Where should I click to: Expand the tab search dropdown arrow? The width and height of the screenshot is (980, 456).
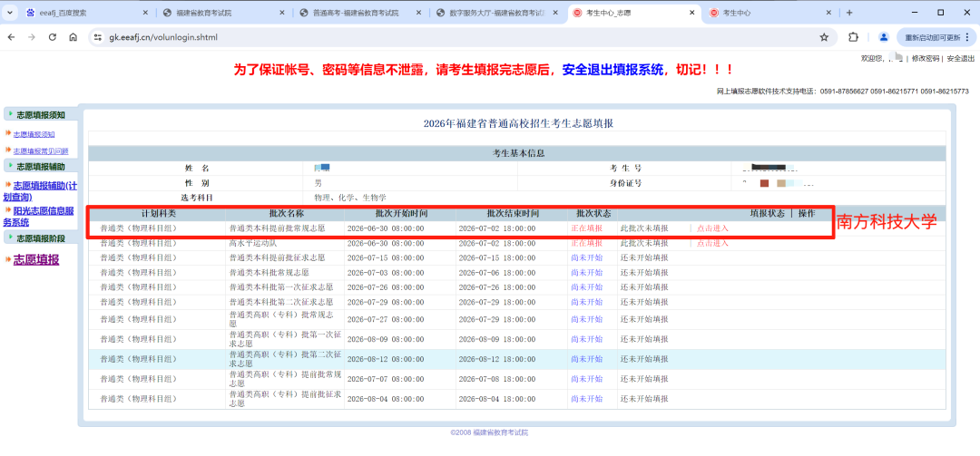(x=9, y=13)
